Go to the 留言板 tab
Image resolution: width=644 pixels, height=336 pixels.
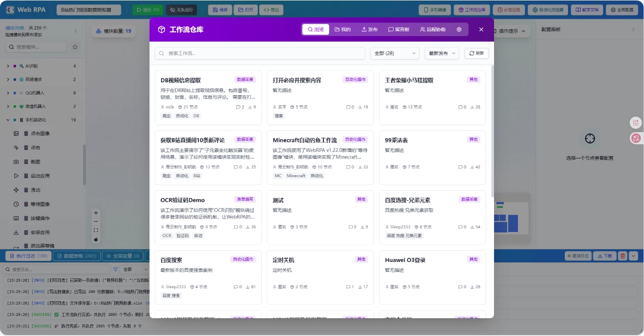pyautogui.click(x=398, y=30)
